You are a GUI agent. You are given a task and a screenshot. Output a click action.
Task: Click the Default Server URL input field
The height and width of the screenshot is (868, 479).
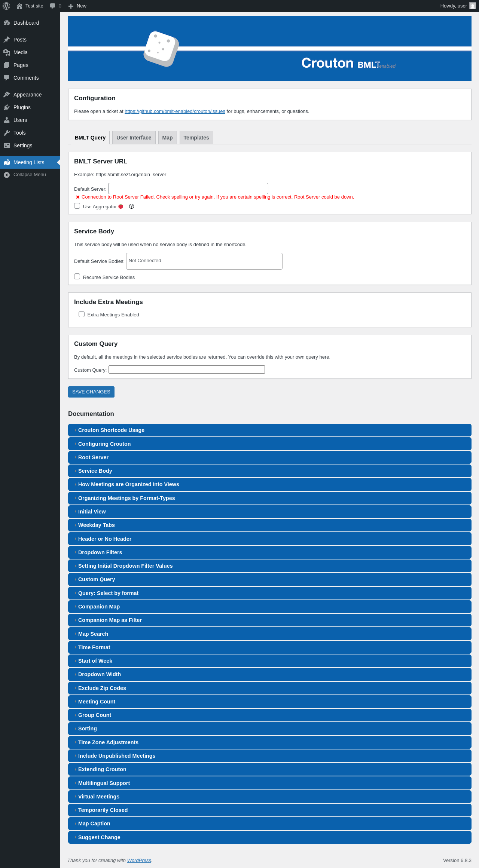click(188, 188)
